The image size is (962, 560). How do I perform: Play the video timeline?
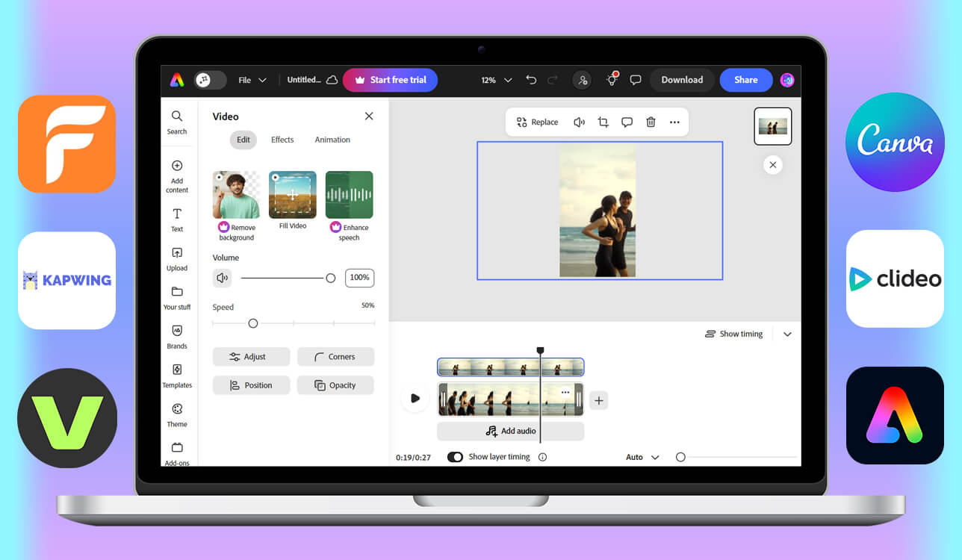pos(415,399)
